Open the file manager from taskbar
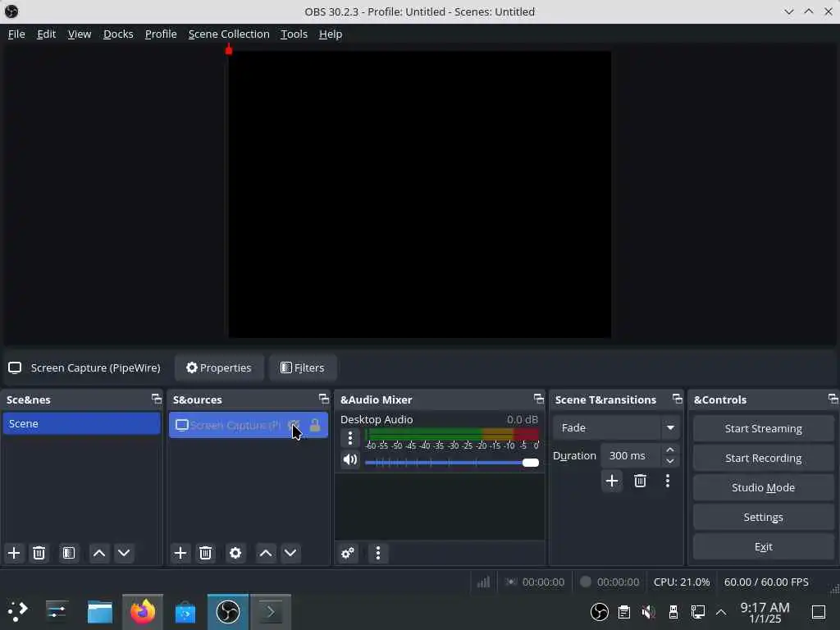 point(100,611)
